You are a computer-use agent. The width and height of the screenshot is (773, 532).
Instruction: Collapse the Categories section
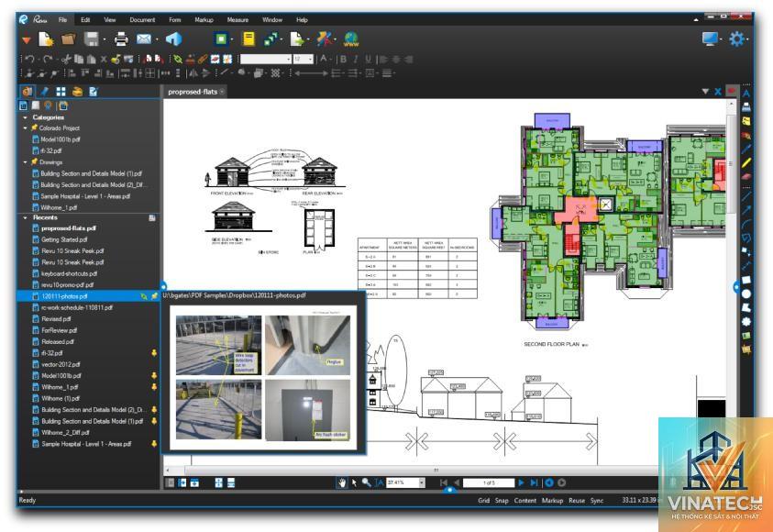click(25, 117)
